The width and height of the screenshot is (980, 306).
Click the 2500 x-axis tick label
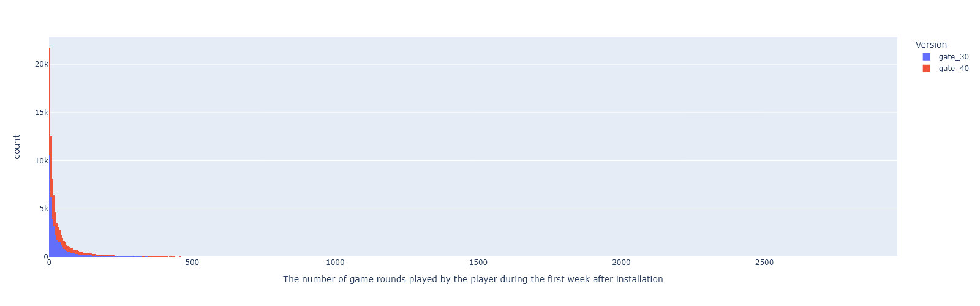coord(764,263)
